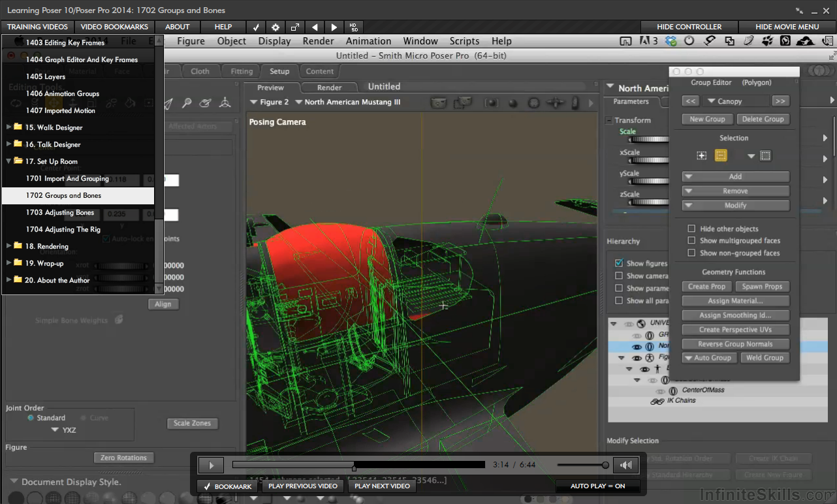This screenshot has width=837, height=504.
Task: Click the second camera icon in preview toolbar
Action: click(x=463, y=102)
